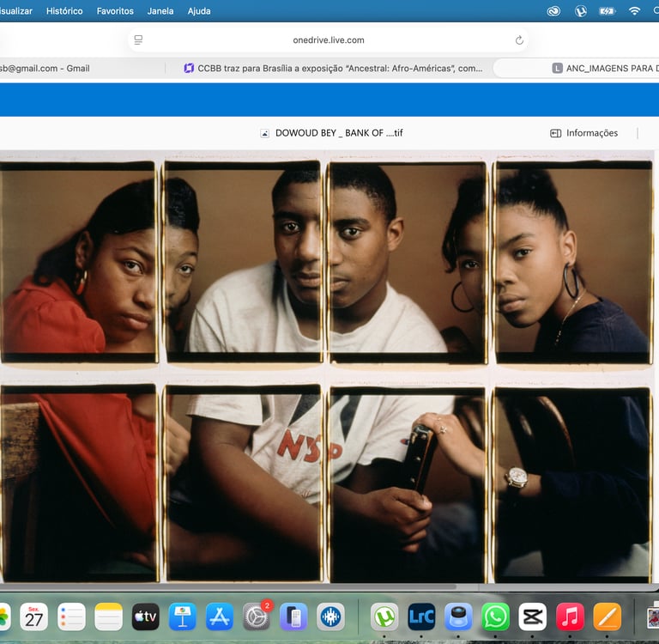Open uTorrent from the Dock

point(384,617)
